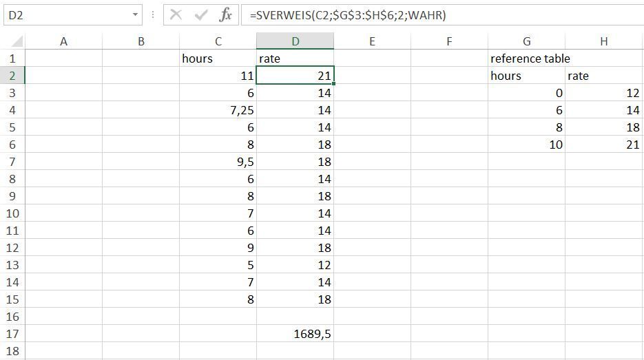Select row 1 header

(x=12, y=59)
